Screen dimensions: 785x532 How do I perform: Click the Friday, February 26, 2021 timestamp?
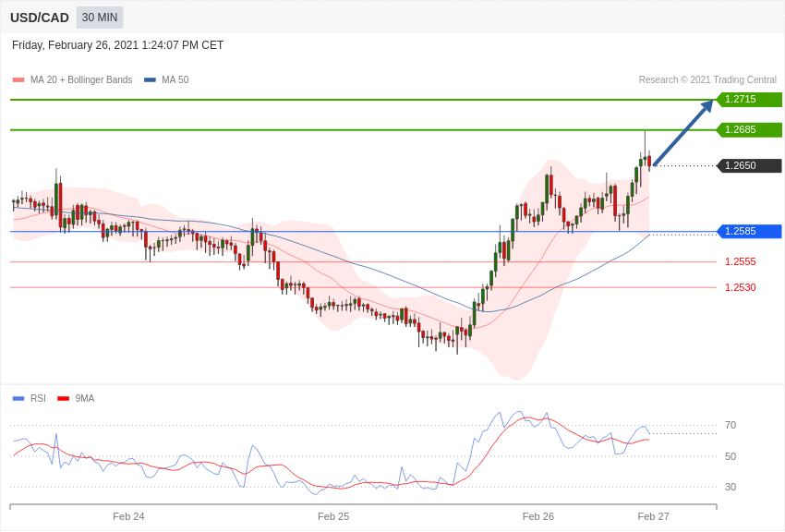tap(117, 45)
